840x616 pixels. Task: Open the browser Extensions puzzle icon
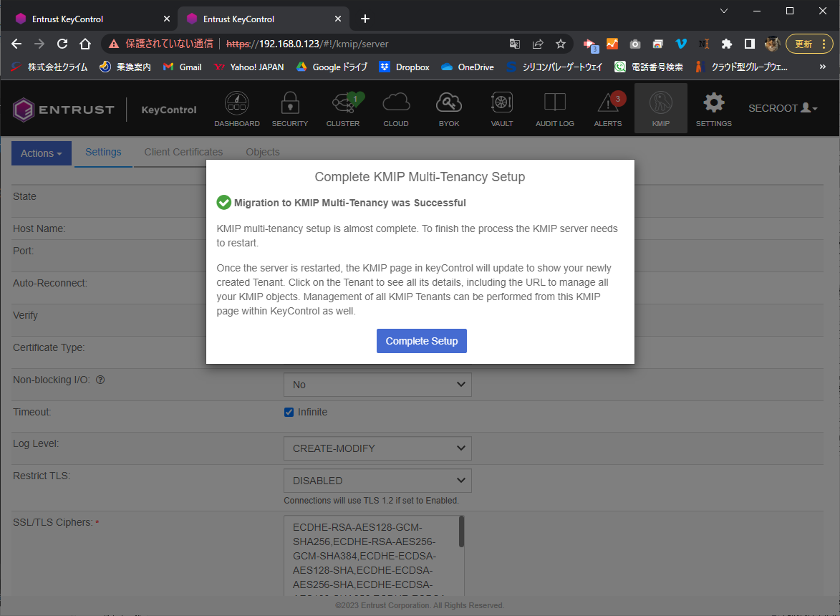726,44
